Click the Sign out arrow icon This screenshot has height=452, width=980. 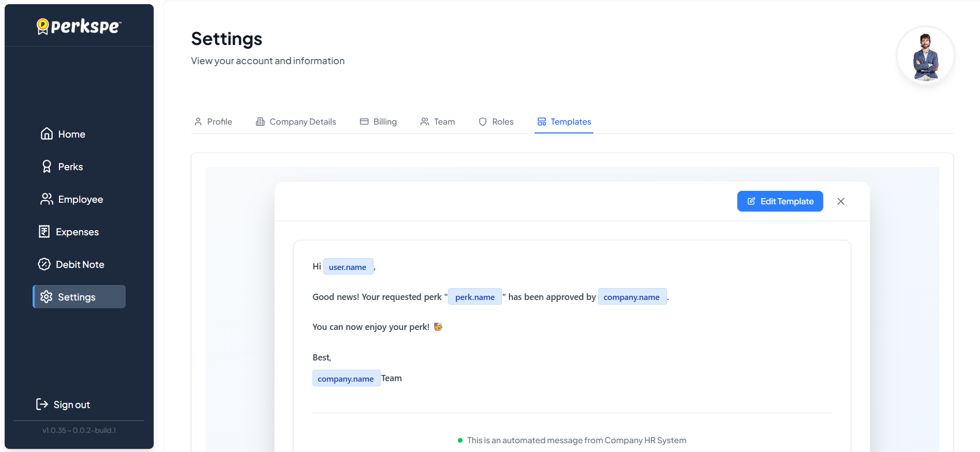42,404
